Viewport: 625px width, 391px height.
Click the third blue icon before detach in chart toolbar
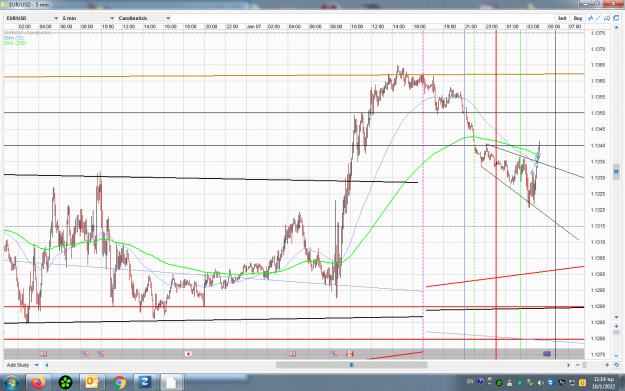(607, 18)
